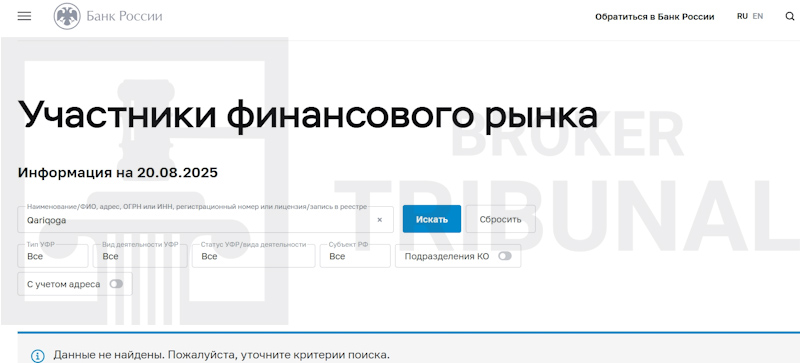Click the Участники финансового рынка heading

point(308,115)
